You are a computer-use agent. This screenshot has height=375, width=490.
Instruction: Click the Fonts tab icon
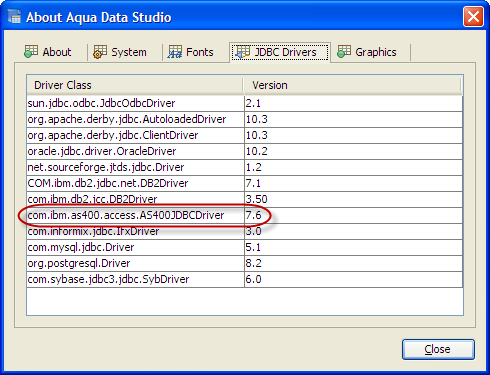pyautogui.click(x=175, y=52)
